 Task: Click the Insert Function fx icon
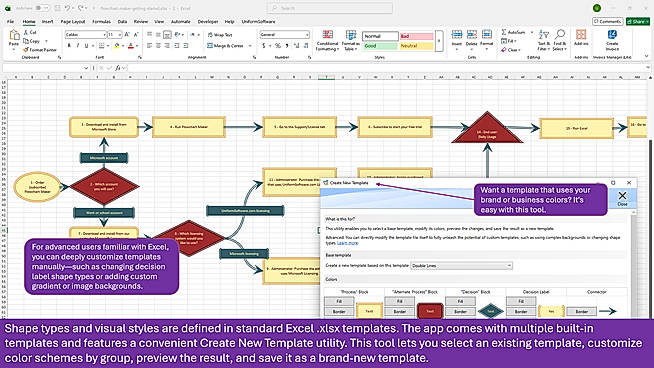(118, 68)
